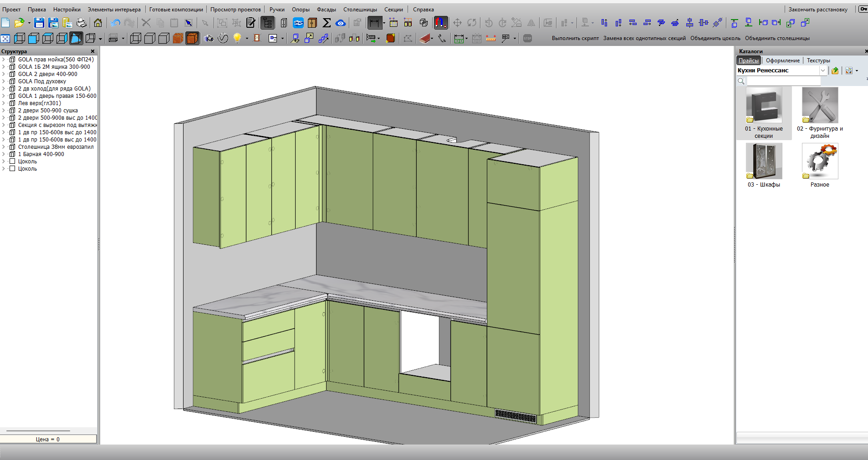Click the undo arrow icon
This screenshot has width=868, height=460.
tap(116, 23)
